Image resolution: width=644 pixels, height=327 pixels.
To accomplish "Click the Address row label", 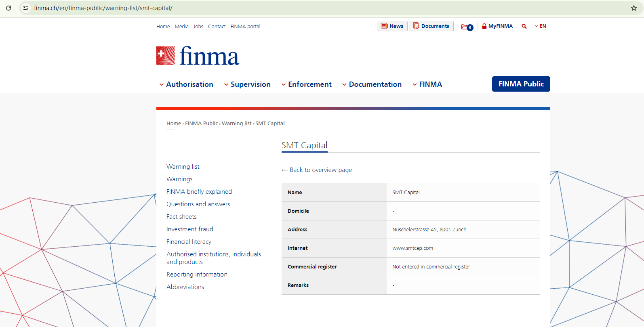I will click(297, 230).
